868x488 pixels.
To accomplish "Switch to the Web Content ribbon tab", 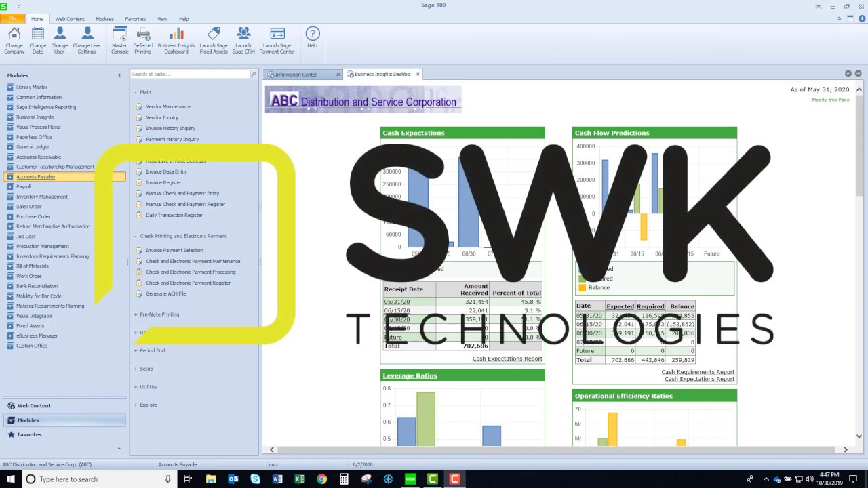I will click(70, 19).
